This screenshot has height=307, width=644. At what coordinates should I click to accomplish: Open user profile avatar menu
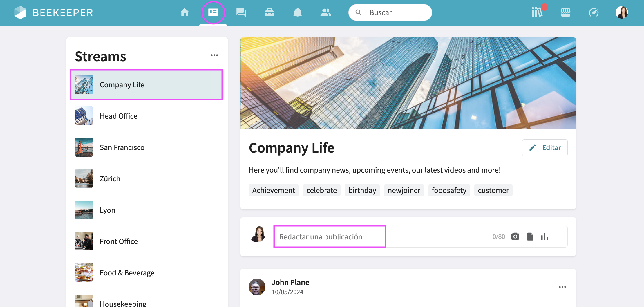[x=622, y=12]
